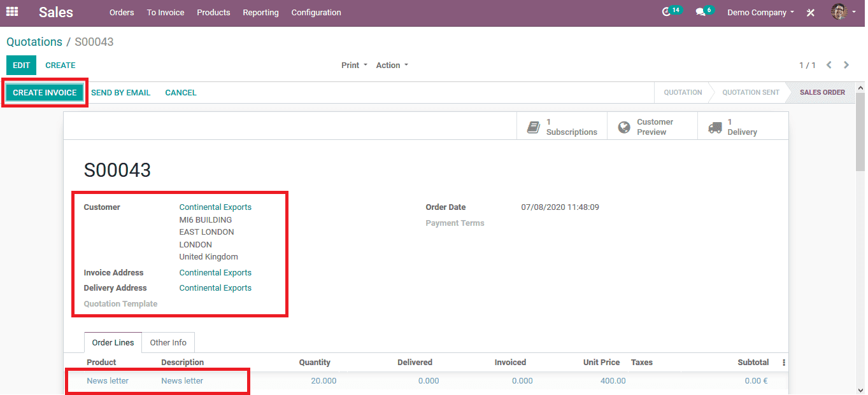Screen dimensions: 868x395
Task: Go to next record arrow
Action: click(846, 65)
